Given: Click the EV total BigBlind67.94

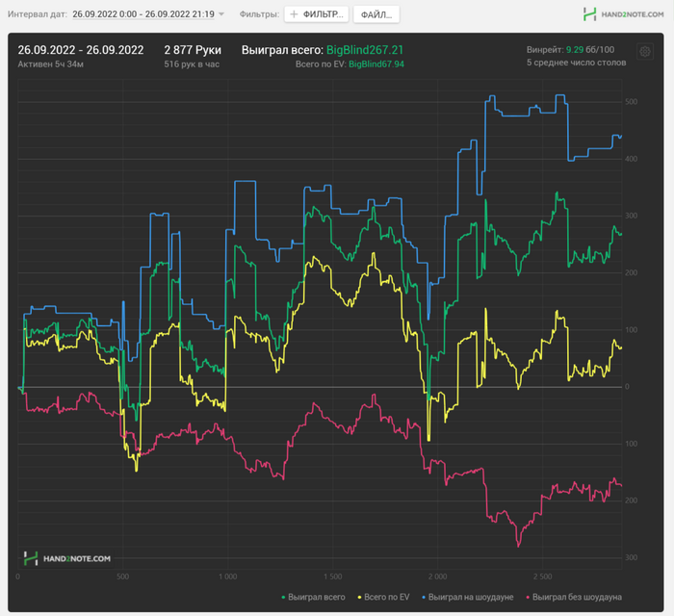Looking at the screenshot, I should pyautogui.click(x=376, y=64).
